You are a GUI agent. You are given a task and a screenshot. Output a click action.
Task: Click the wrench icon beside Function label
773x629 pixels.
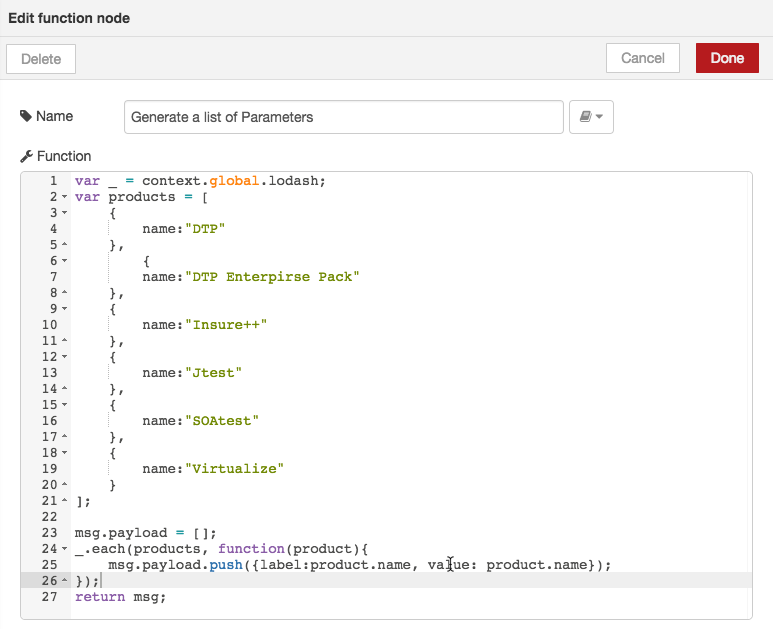click(26, 156)
